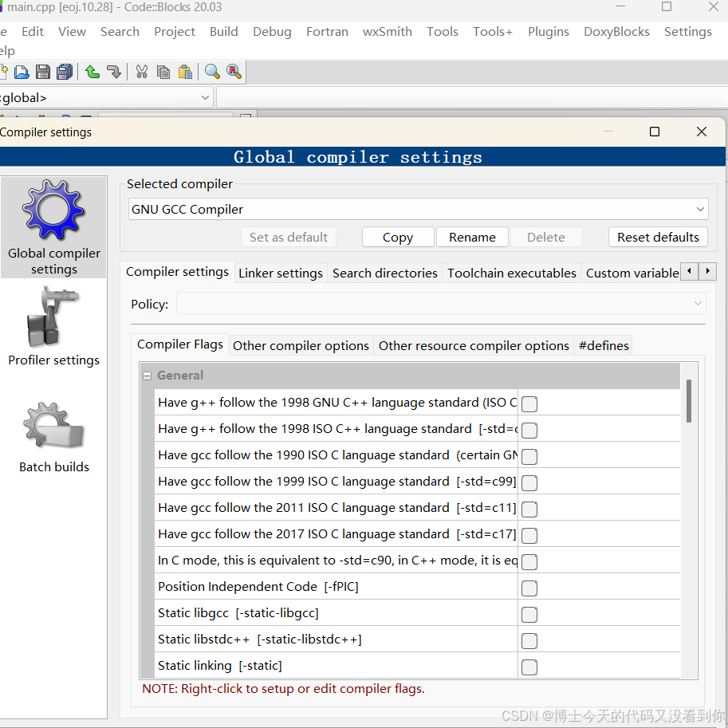Image resolution: width=728 pixels, height=728 pixels.
Task: Switch to Toolchain executables tab
Action: [x=512, y=273]
